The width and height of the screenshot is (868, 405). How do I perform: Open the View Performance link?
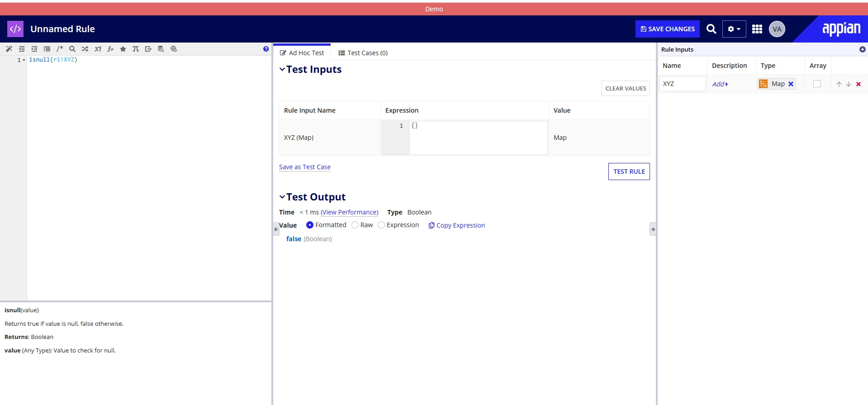[349, 212]
